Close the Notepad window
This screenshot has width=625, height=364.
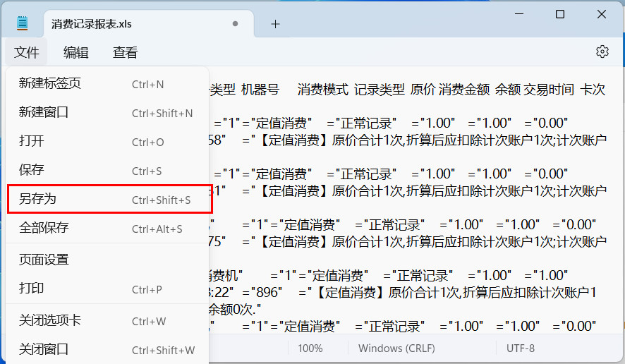coord(602,14)
